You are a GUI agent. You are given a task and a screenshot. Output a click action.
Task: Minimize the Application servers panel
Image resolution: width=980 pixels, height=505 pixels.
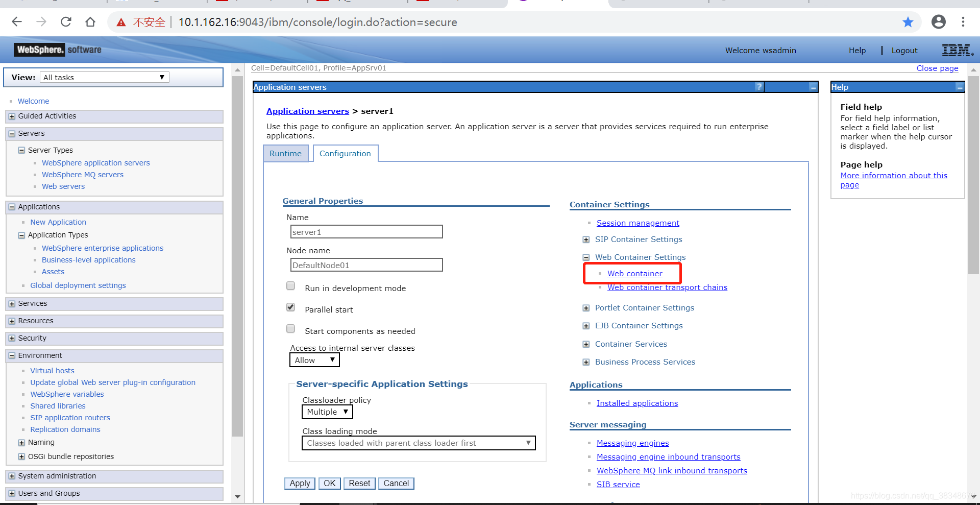(x=813, y=87)
